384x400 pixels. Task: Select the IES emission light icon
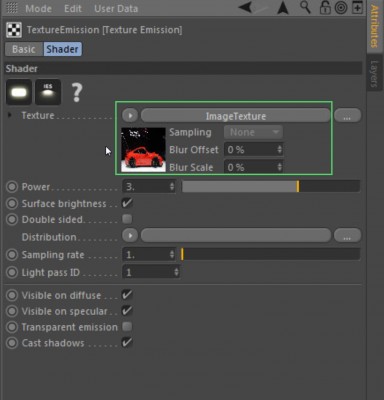click(x=48, y=92)
